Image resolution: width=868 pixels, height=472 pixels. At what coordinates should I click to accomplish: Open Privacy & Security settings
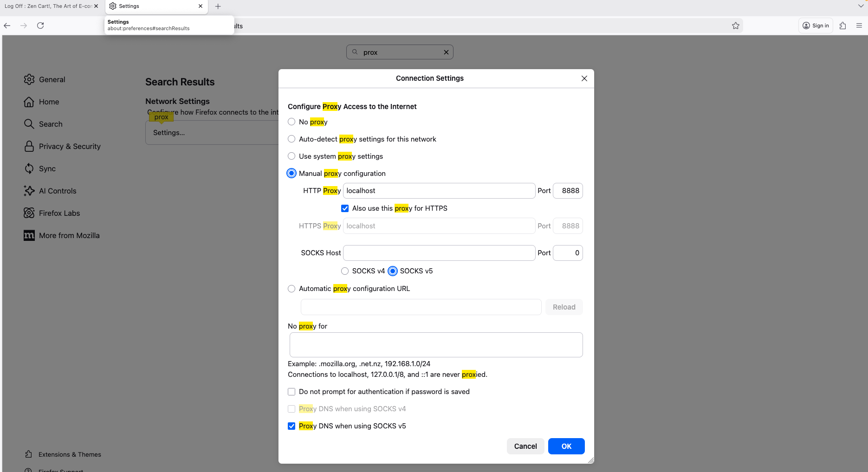[x=70, y=146]
